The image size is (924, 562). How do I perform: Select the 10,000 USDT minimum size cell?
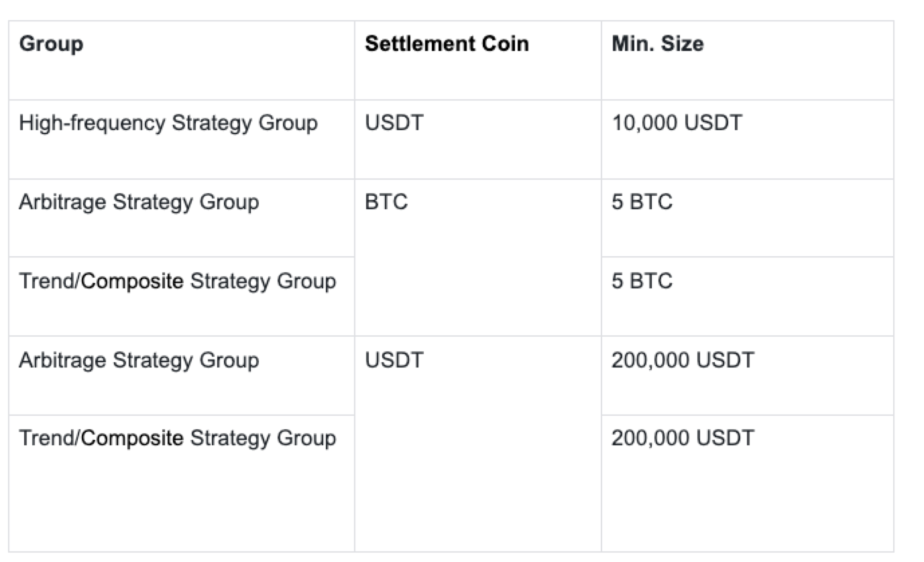[748, 139]
